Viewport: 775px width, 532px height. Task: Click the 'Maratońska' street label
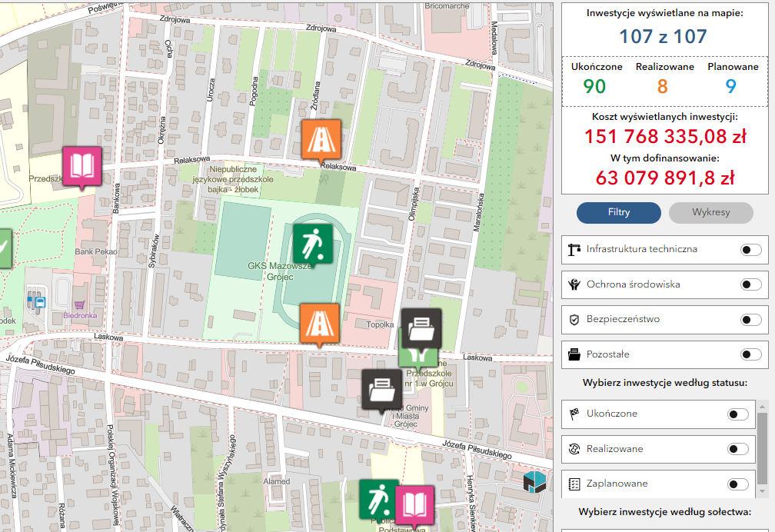[478, 212]
